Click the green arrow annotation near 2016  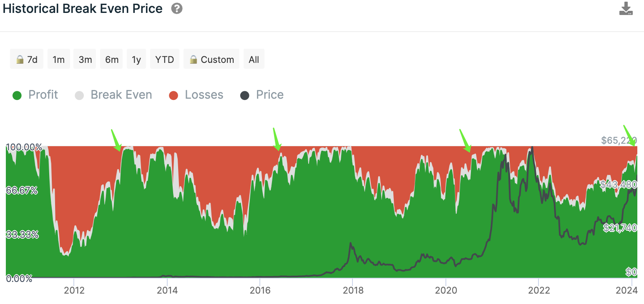coord(276,139)
